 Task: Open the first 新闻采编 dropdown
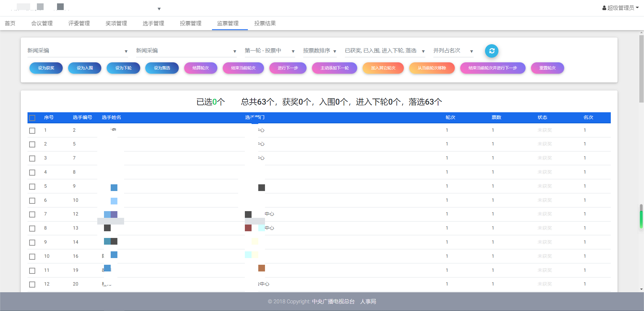[x=77, y=51]
